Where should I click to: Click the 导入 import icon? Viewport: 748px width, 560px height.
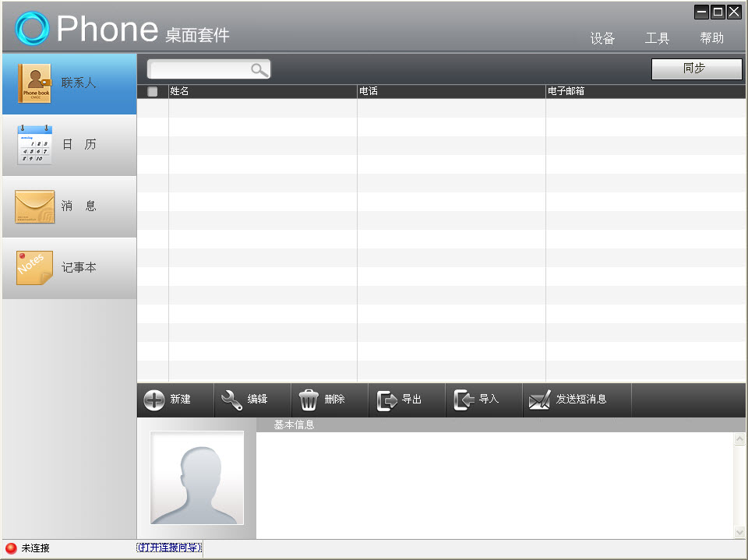pos(464,400)
